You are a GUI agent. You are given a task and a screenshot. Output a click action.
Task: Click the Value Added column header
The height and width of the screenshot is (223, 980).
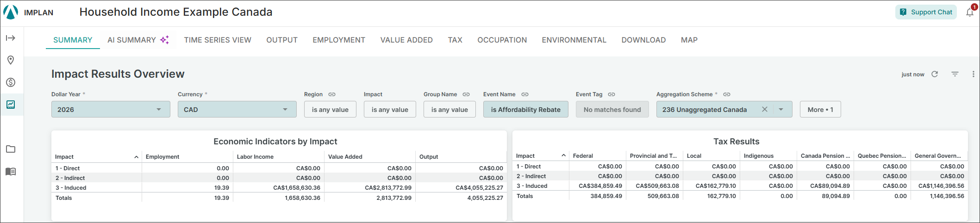[x=369, y=157]
